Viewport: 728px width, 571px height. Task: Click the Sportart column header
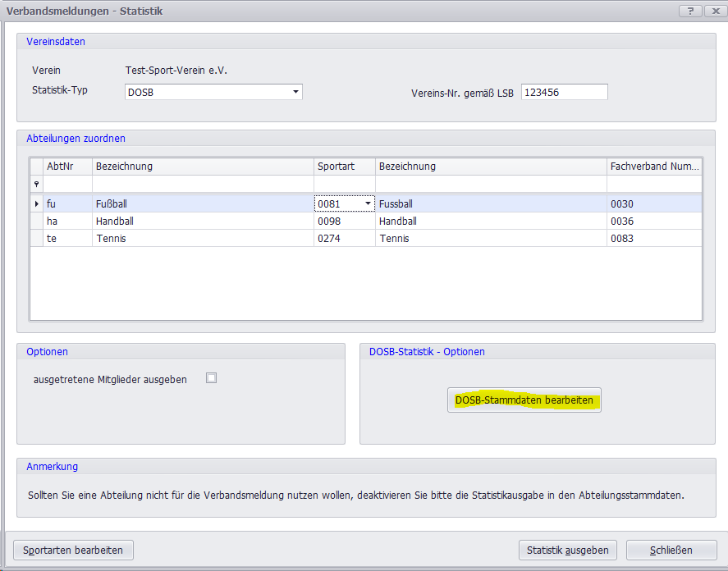point(344,167)
